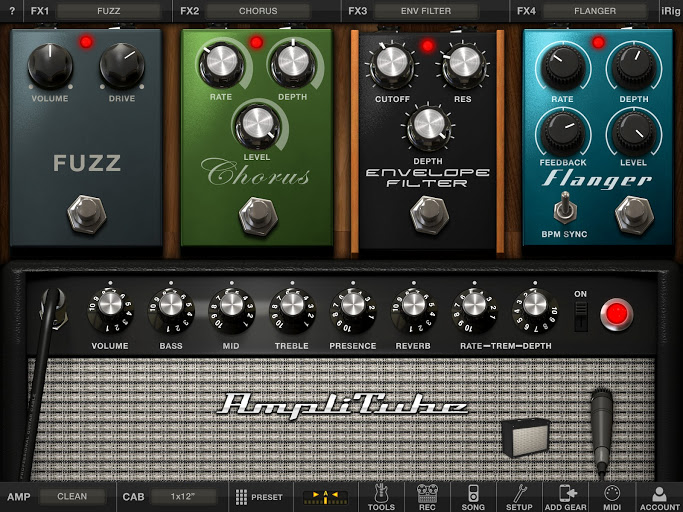683x512 pixels.
Task: Open the tuner display in bottom bar
Action: pyautogui.click(x=325, y=496)
